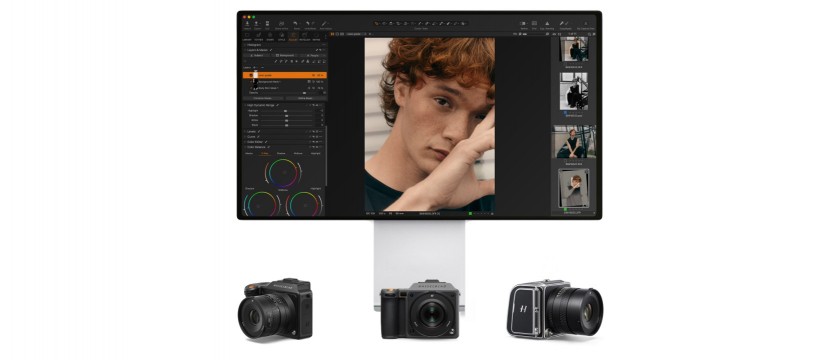Select the Background Mask layer row
Viewport: 840px width, 360px height.
click(284, 81)
